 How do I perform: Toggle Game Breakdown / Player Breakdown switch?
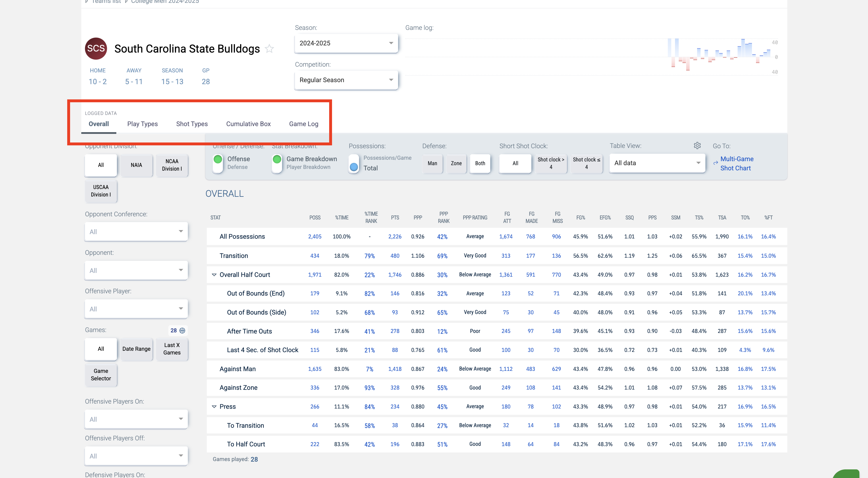[277, 163]
